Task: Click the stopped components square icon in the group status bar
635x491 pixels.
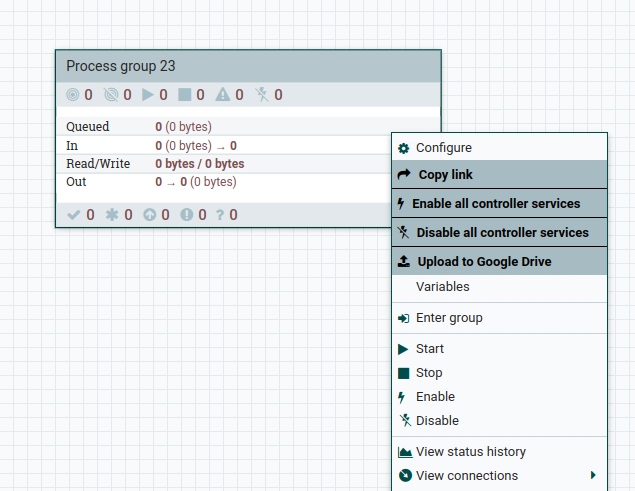Action: (184, 95)
